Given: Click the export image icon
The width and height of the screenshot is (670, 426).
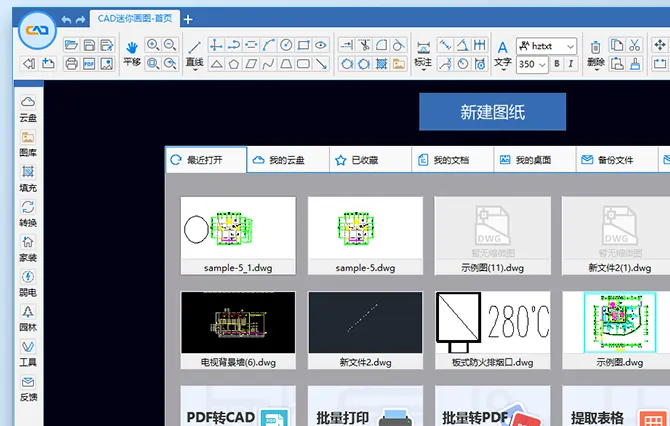Looking at the screenshot, I should click(x=106, y=64).
